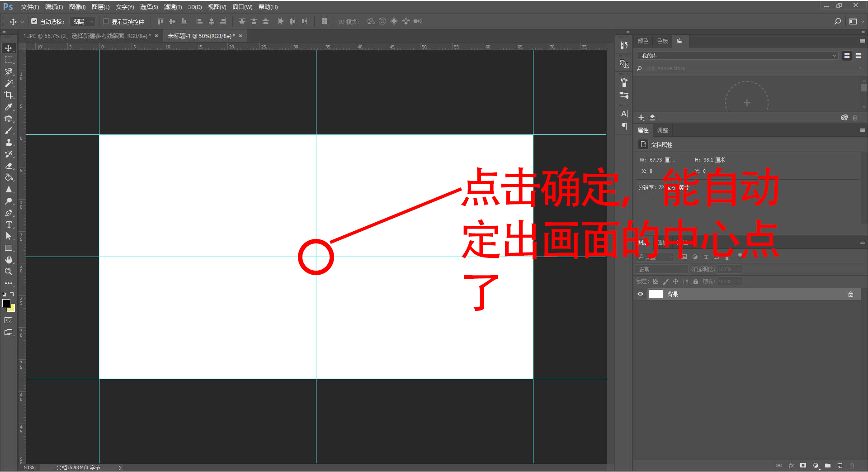Enable the 显示变换控件 checkbox
The image size is (868, 472).
(106, 21)
